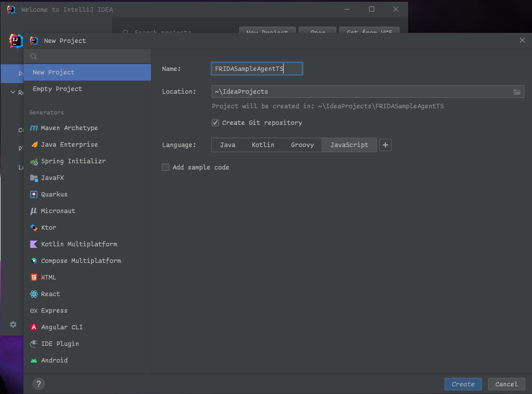Click the JavaFX folder icon
Image resolution: width=532 pixels, height=394 pixels.
34,178
